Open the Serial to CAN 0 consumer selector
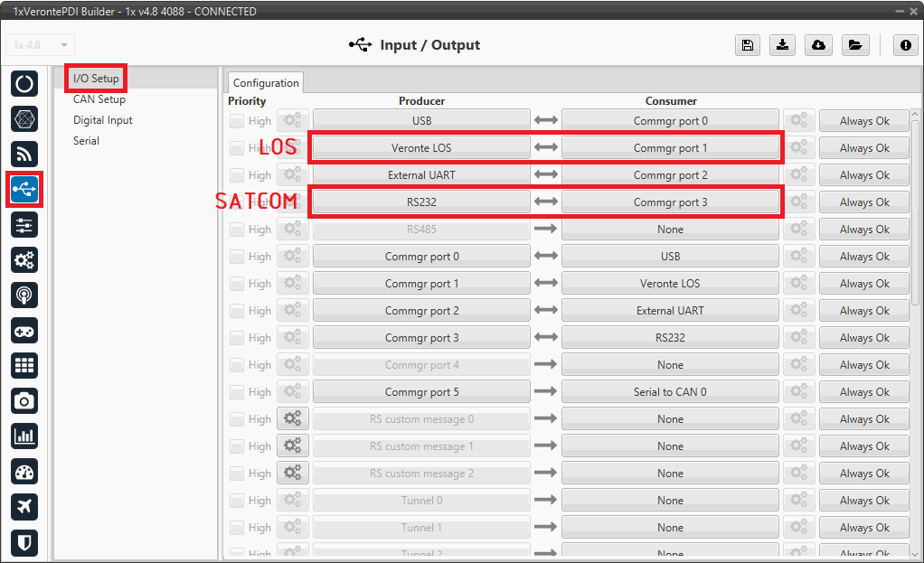 click(670, 392)
